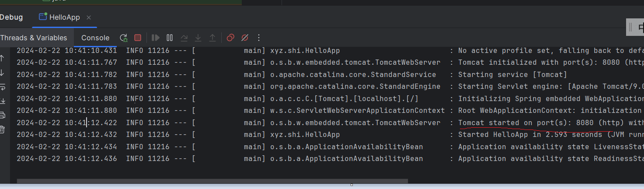Select the Console tab
644x189 pixels.
tap(95, 38)
